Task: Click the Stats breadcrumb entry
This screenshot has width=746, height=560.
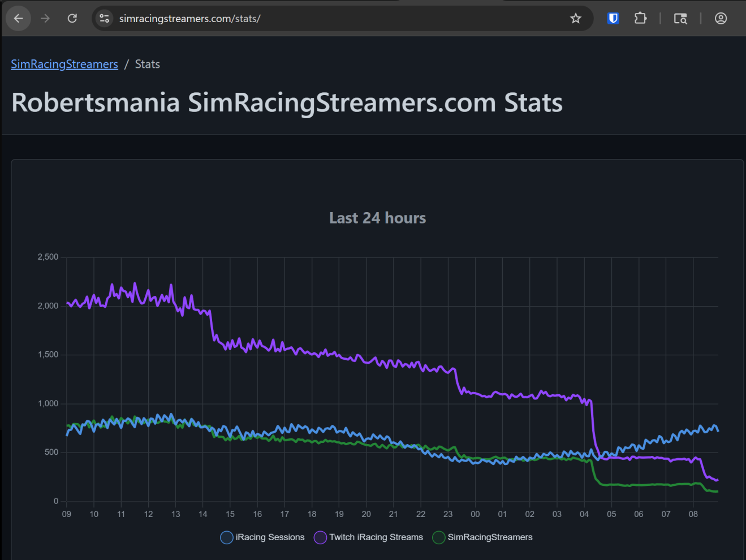Action: pyautogui.click(x=147, y=64)
